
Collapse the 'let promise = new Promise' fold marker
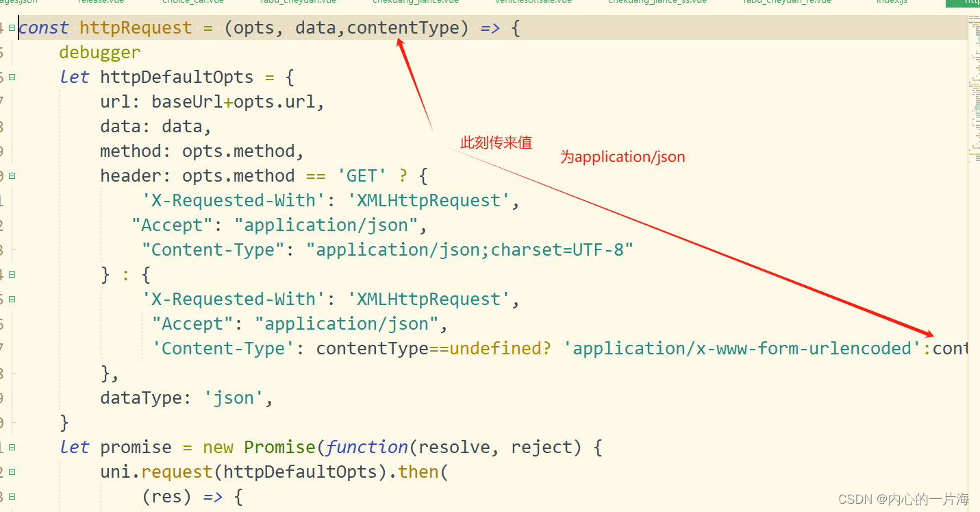point(12,448)
